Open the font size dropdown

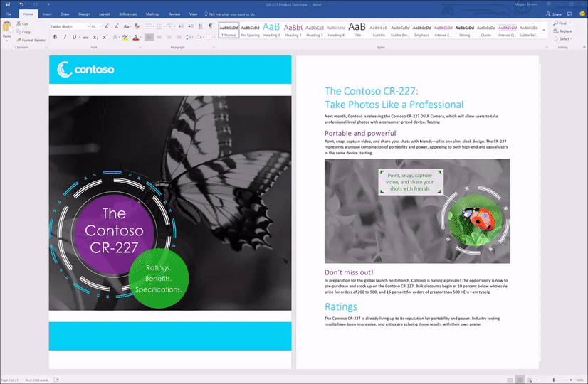(x=99, y=26)
